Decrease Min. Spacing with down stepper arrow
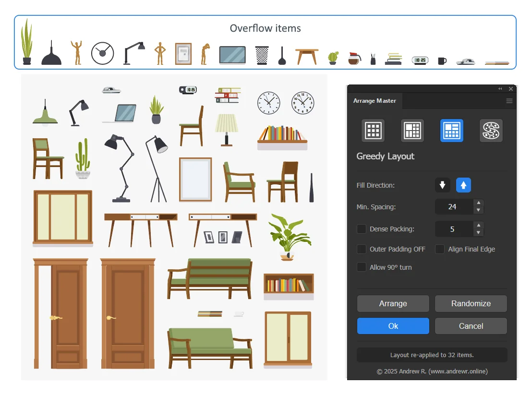This screenshot has width=532, height=396. coord(478,210)
